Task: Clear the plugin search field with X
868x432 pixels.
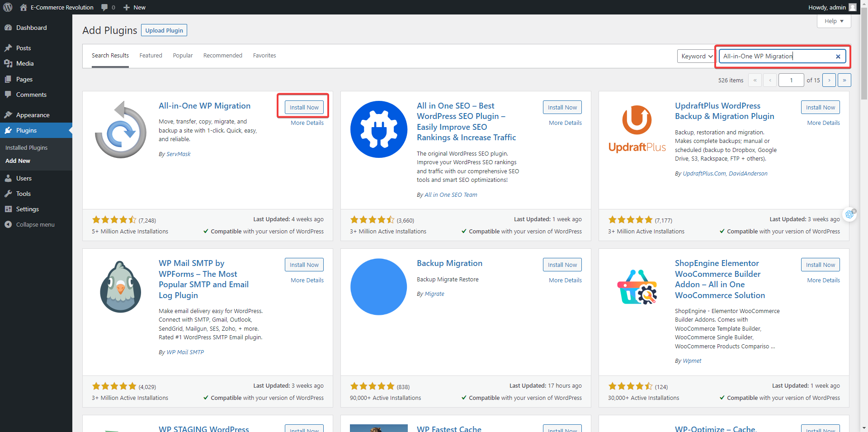Action: [x=838, y=57]
